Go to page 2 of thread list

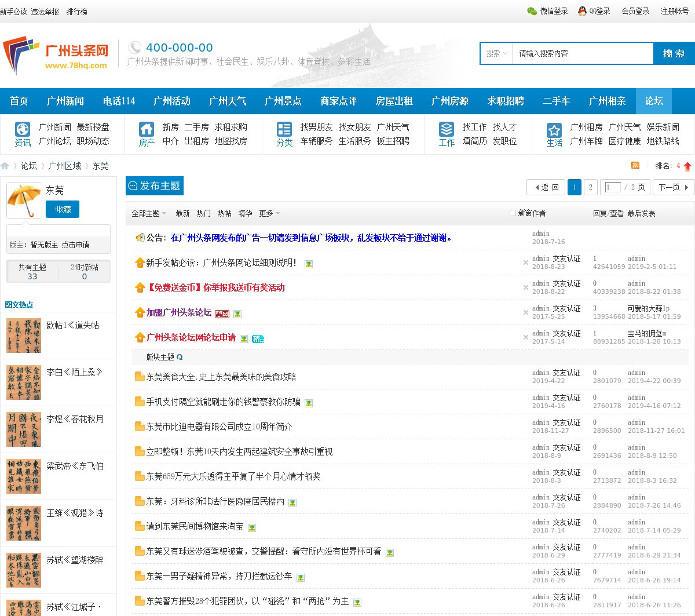[590, 187]
